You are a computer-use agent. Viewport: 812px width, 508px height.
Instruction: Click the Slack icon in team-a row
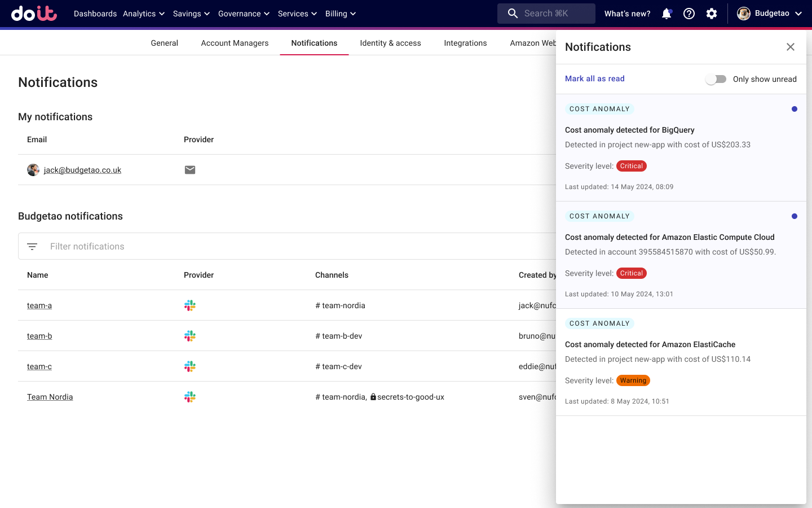pyautogui.click(x=190, y=305)
